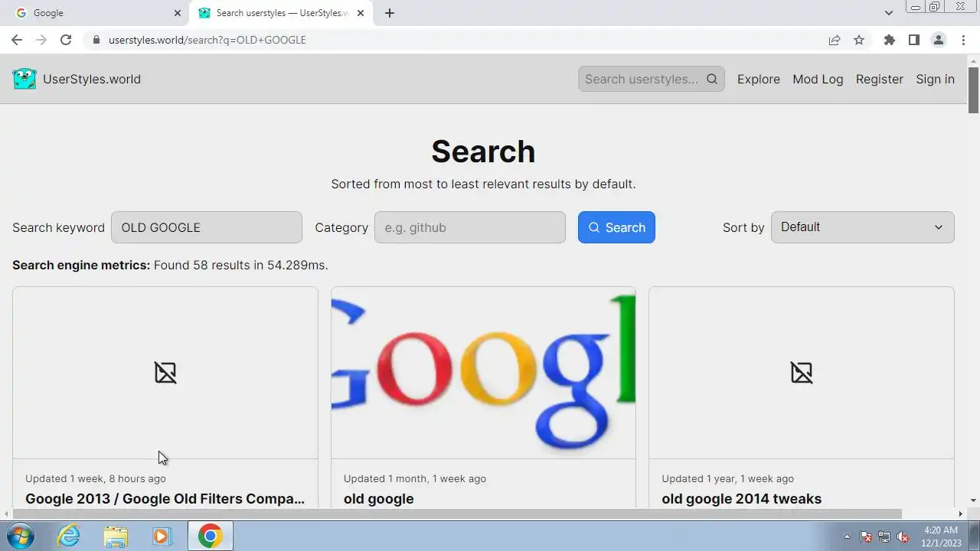Bookmark this page with star icon
Screen dimensions: 980x551
coord(859,40)
